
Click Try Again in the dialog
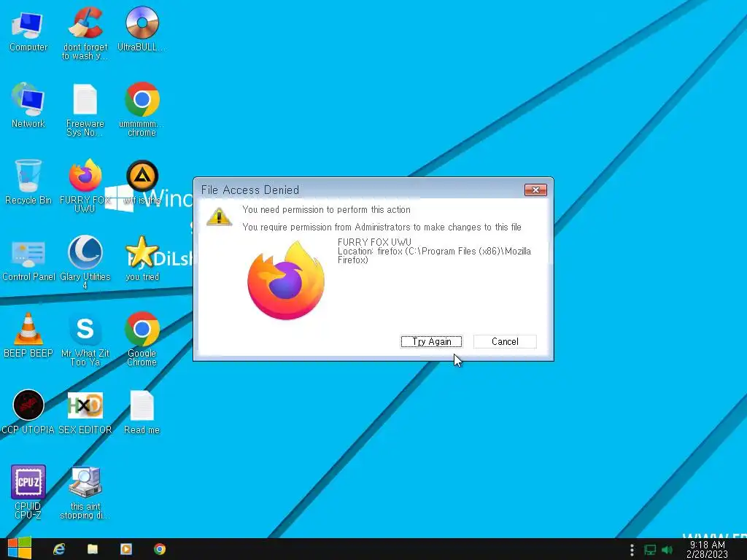tap(431, 341)
